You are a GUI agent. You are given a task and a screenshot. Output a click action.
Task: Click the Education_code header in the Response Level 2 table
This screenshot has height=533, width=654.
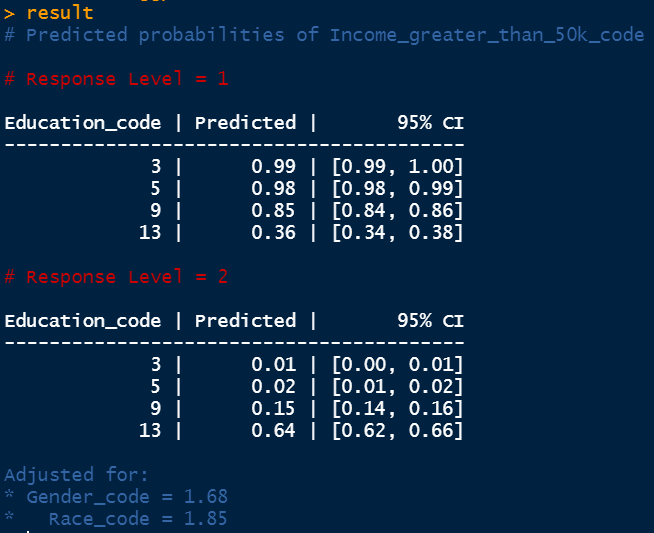click(83, 321)
